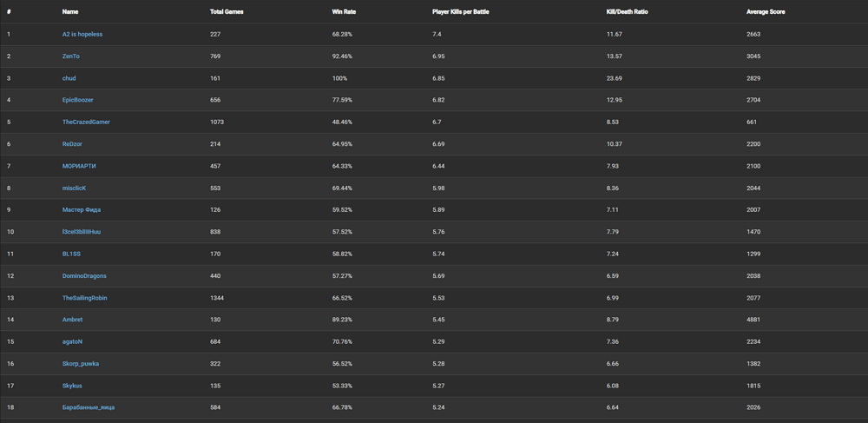Viewport: 868px width, 423px height.
Task: Open Мастер Фида player profile
Action: coord(82,209)
